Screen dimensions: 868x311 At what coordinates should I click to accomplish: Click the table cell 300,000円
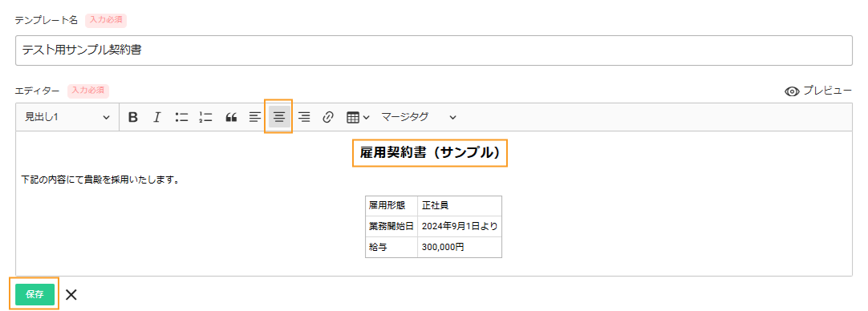(460, 248)
